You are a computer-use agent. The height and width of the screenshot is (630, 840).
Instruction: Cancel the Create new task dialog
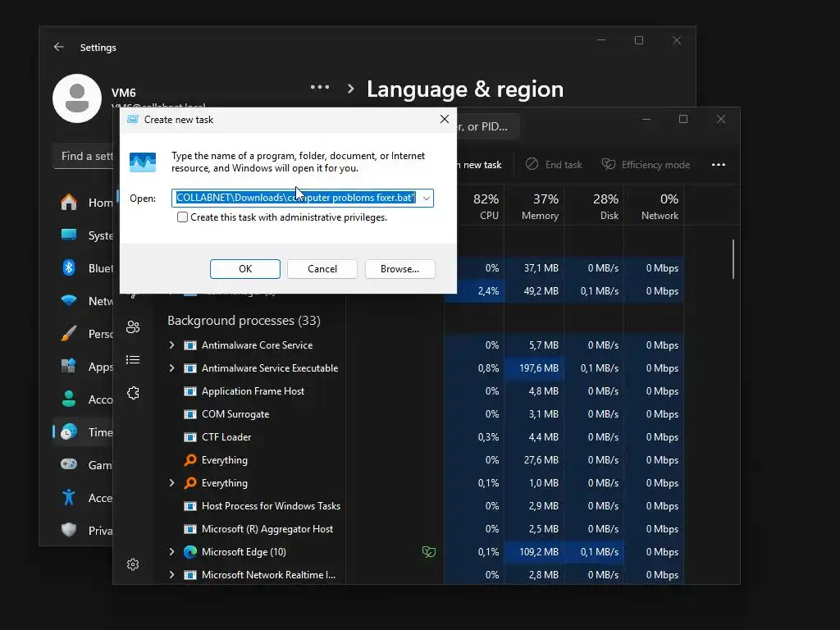[322, 269]
